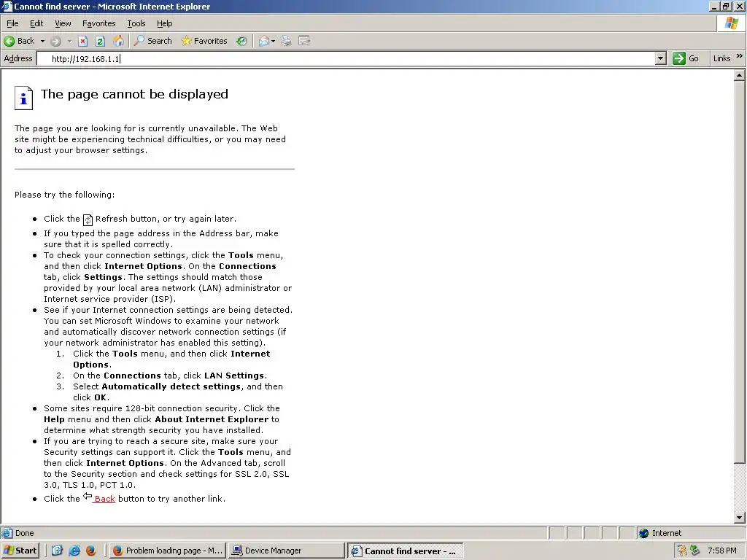The image size is (747, 560).
Task: Click the Windows flag logo throbber
Action: pos(731,23)
